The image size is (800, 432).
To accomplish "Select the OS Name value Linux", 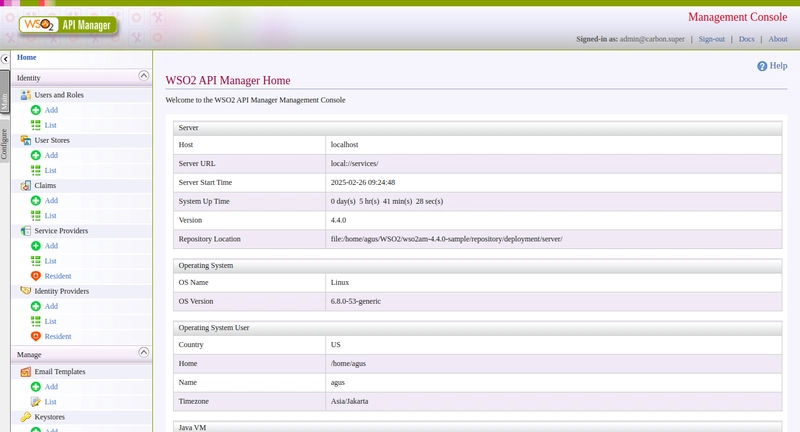I will tap(340, 283).
